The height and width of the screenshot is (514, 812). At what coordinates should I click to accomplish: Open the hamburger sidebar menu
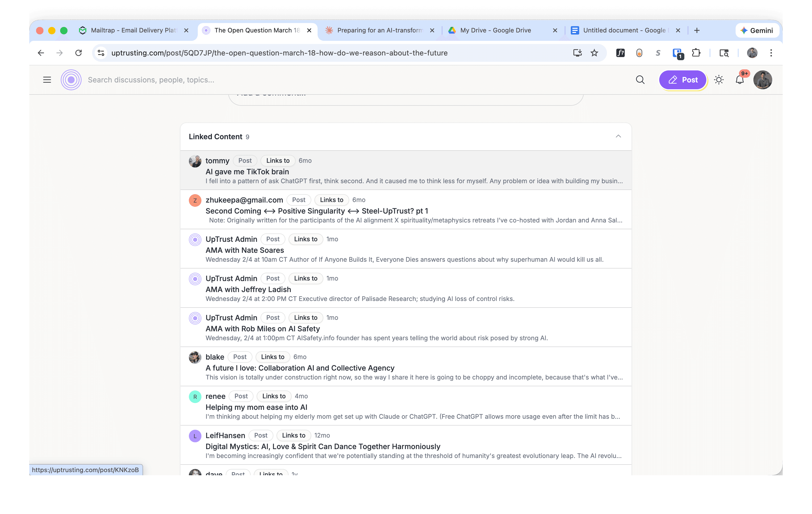coord(47,80)
